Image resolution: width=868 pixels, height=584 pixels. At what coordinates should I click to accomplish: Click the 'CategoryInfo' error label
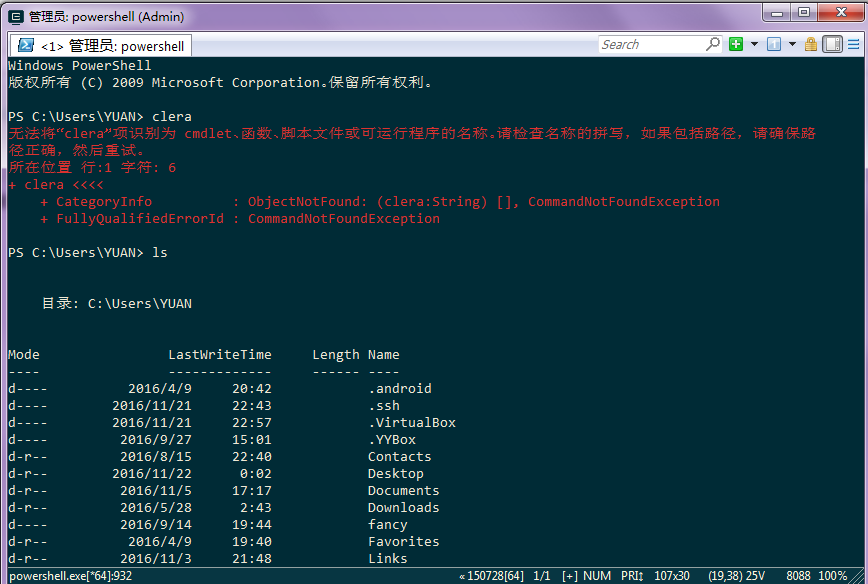[x=104, y=201]
